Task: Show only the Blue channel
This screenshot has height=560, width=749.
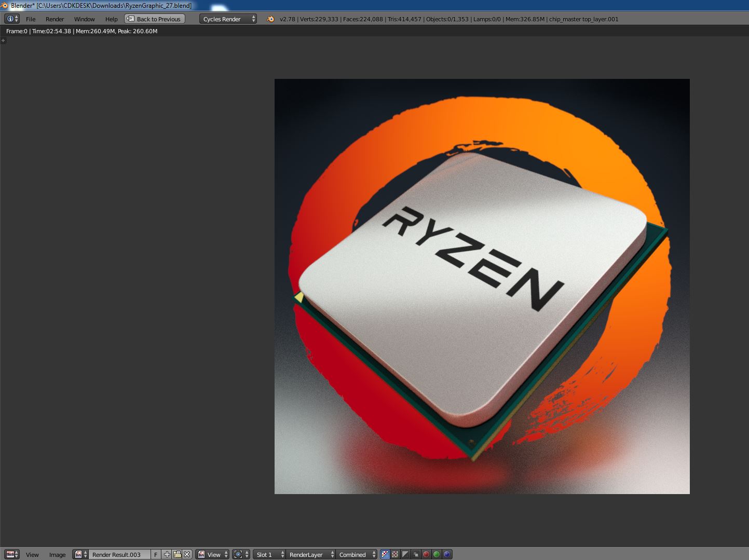Action: [x=447, y=554]
